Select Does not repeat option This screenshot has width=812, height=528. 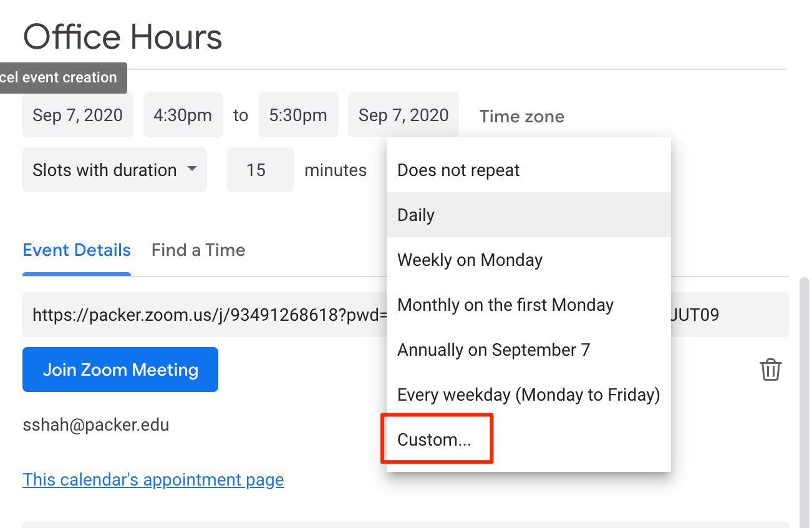click(x=458, y=170)
